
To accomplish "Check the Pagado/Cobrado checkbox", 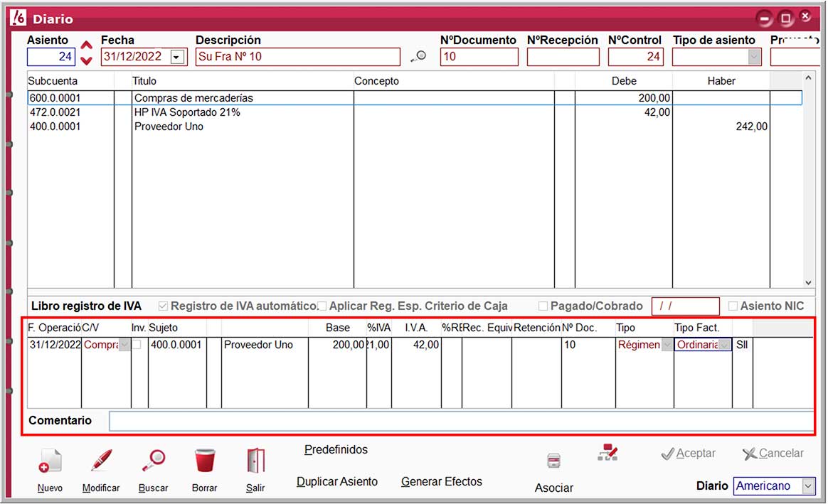I will pyautogui.click(x=543, y=306).
